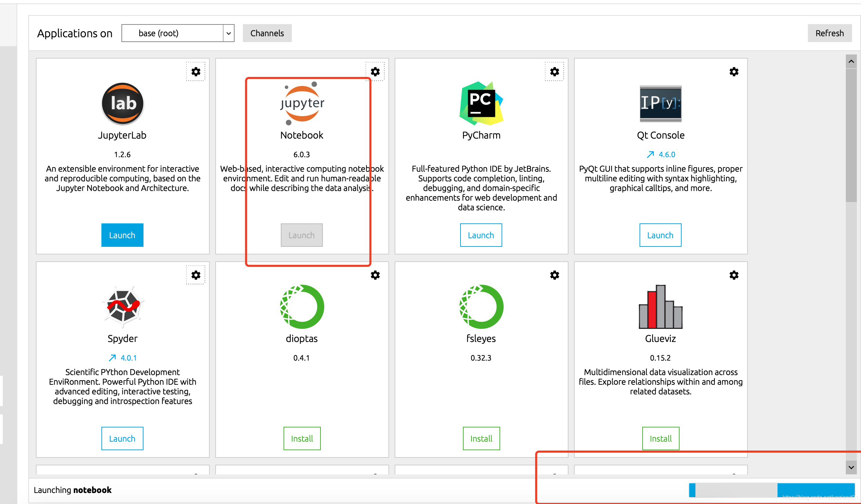
Task: Click Spyder version 4.0.1 link
Action: click(x=129, y=358)
